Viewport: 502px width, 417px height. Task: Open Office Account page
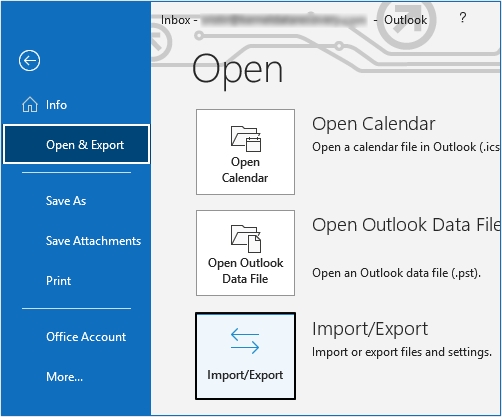point(86,337)
